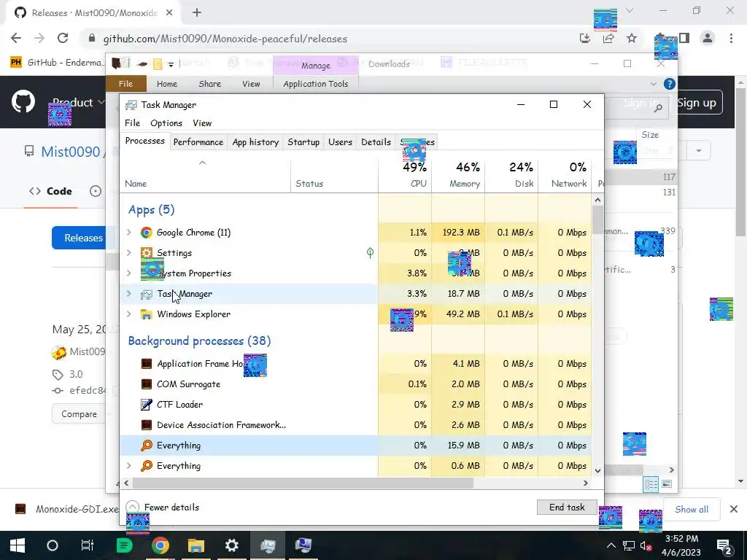Open the Task Manager File menu

(133, 122)
